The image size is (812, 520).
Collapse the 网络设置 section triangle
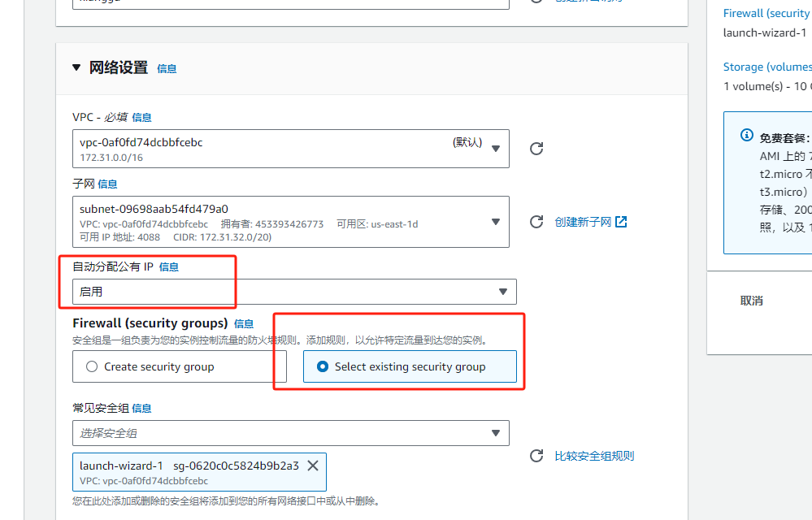click(x=76, y=67)
